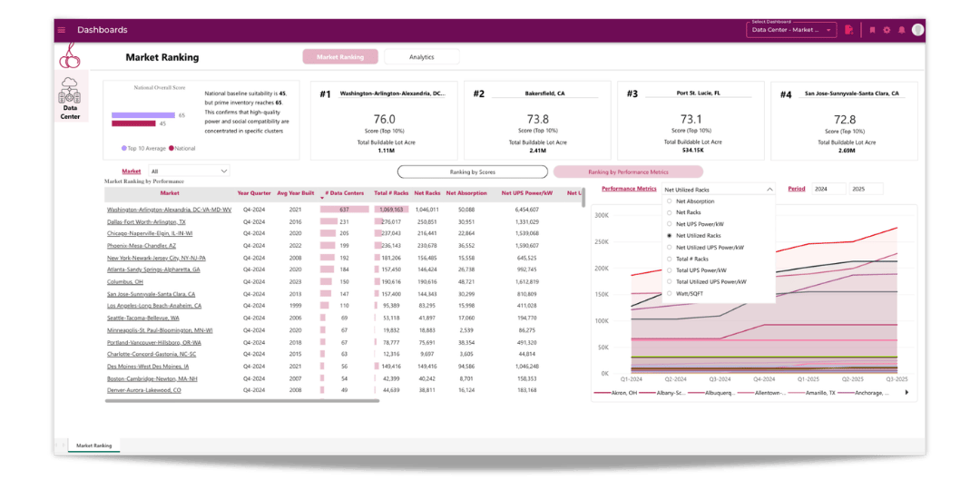Open the Market filter dropdown showing All

pyautogui.click(x=189, y=171)
